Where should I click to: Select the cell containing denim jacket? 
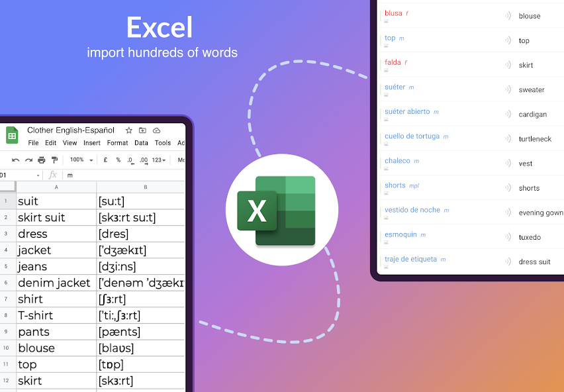click(56, 283)
